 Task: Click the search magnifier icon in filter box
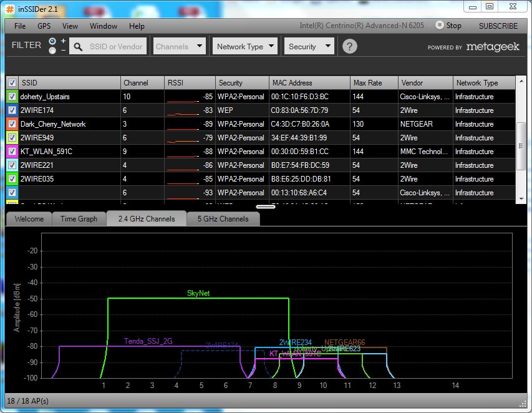click(x=79, y=46)
